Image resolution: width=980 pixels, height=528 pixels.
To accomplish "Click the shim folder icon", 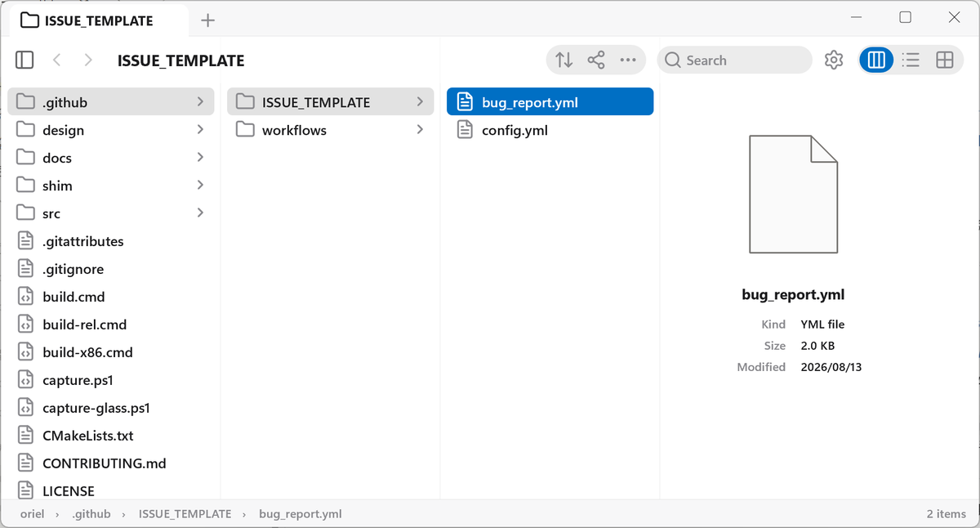I will click(26, 186).
